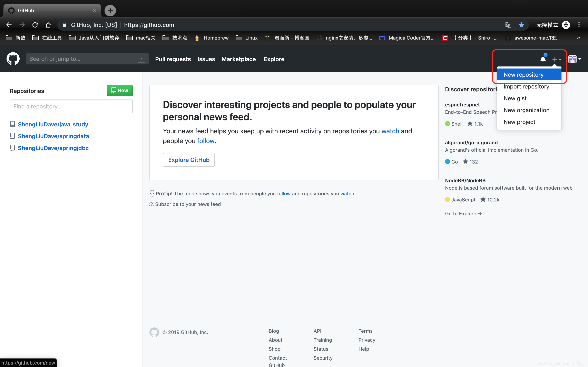
Task: Click the Find a repository search field
Action: point(71,106)
